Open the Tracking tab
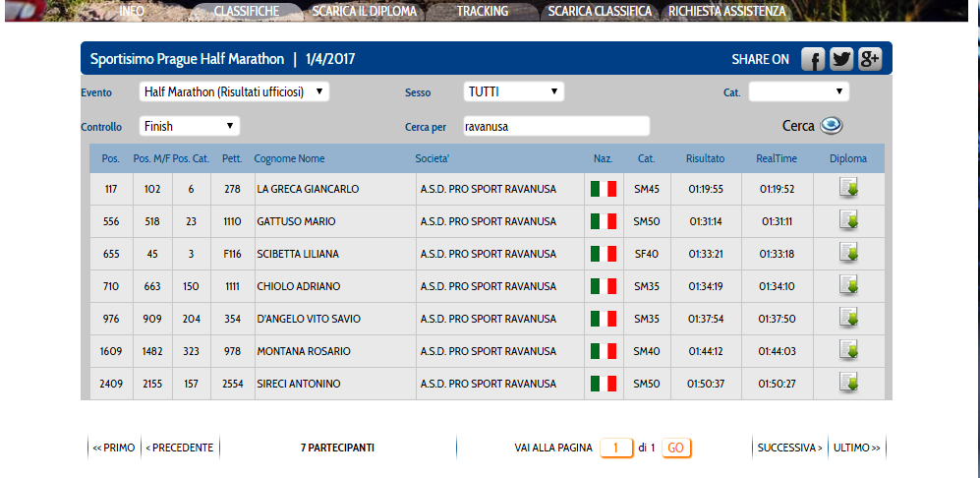The image size is (980, 478). coord(483,11)
